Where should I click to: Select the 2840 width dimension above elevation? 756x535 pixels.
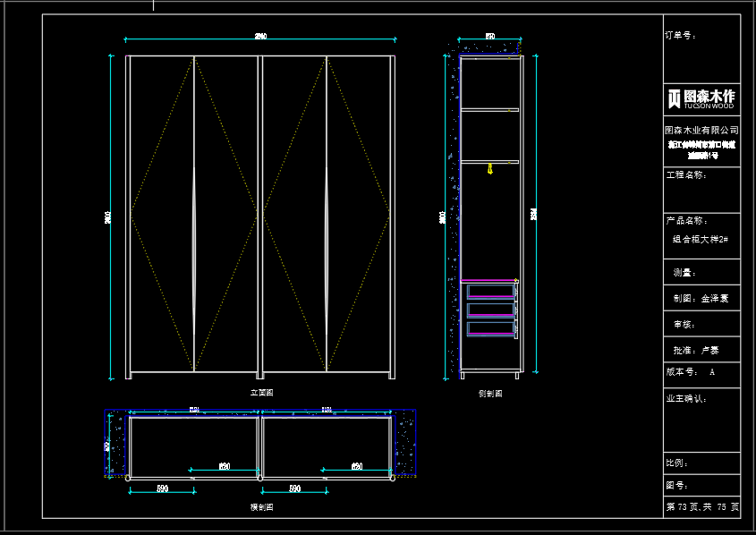(x=260, y=36)
